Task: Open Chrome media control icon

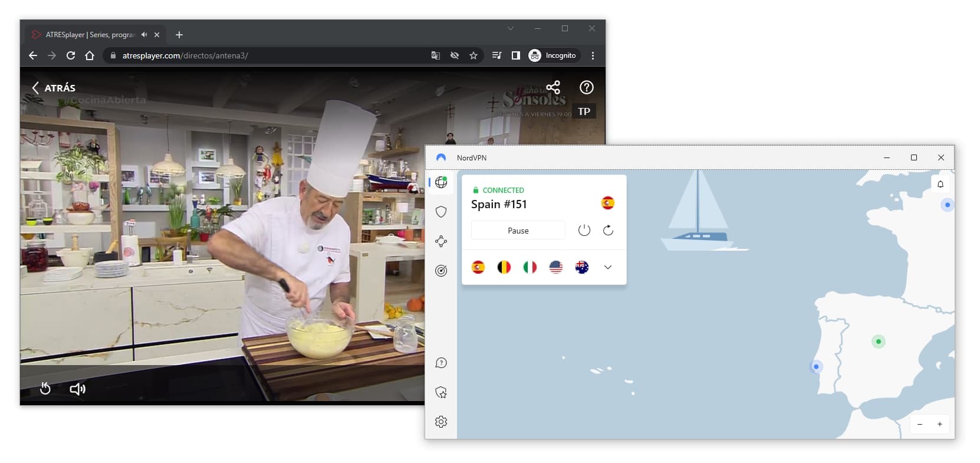Action: point(497,55)
